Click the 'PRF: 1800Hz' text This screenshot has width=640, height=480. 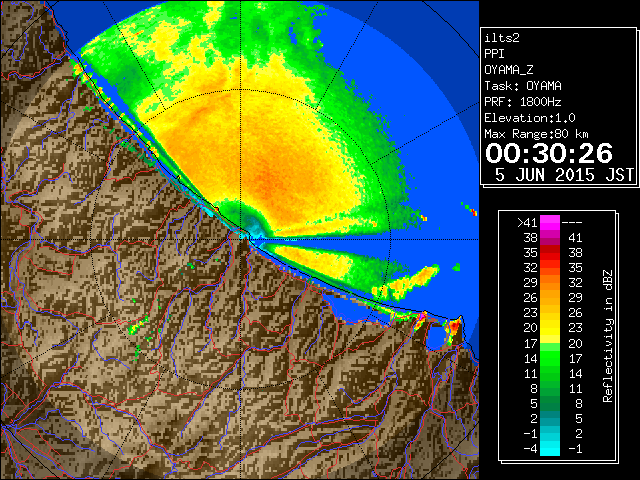pos(523,102)
